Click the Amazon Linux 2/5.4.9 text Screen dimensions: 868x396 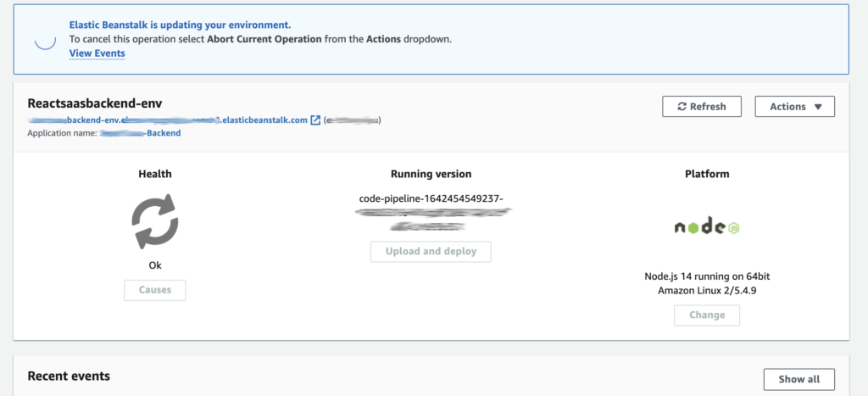pos(707,290)
